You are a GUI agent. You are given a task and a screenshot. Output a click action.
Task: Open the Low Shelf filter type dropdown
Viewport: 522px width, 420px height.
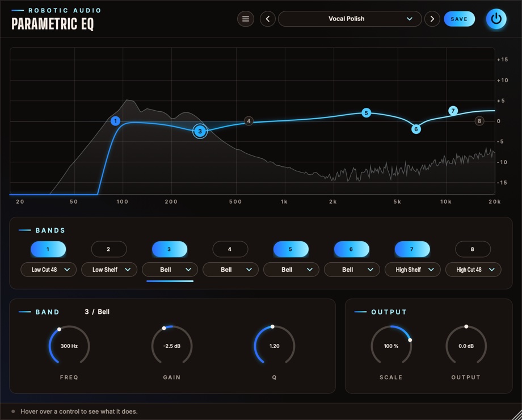click(x=109, y=270)
